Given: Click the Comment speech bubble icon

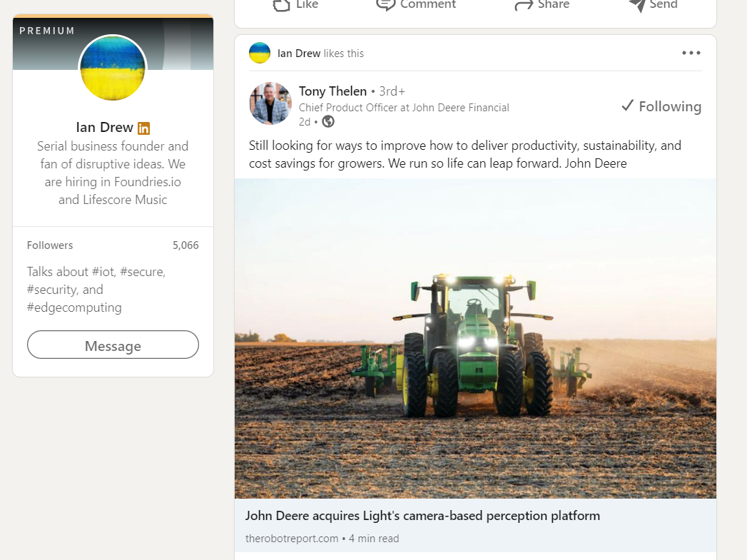Looking at the screenshot, I should [386, 4].
